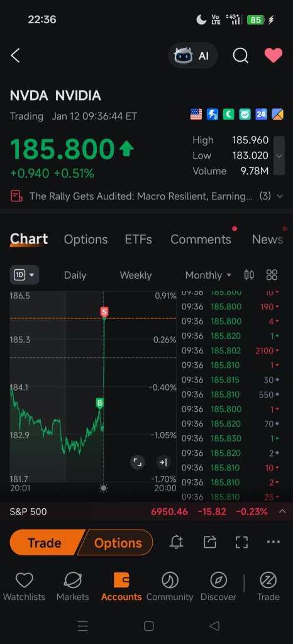Tap the orange Trade button
The image size is (293, 644).
tap(44, 543)
